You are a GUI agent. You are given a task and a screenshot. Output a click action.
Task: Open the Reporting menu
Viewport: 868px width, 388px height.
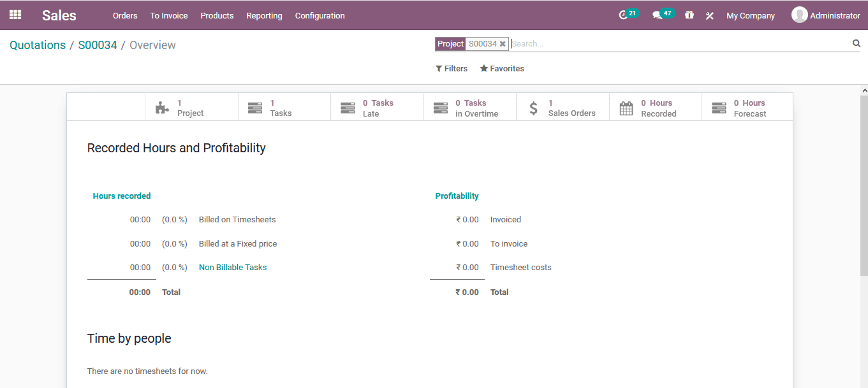click(264, 15)
